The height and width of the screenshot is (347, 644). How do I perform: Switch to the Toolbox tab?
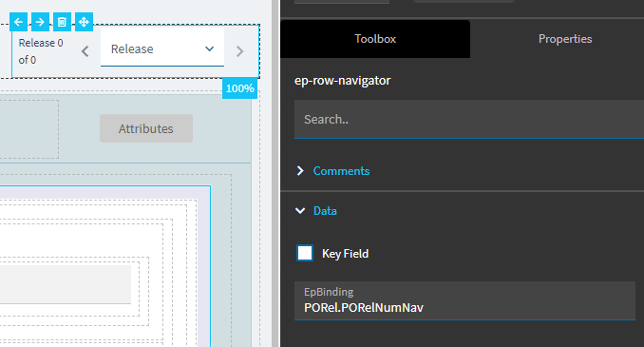(375, 39)
